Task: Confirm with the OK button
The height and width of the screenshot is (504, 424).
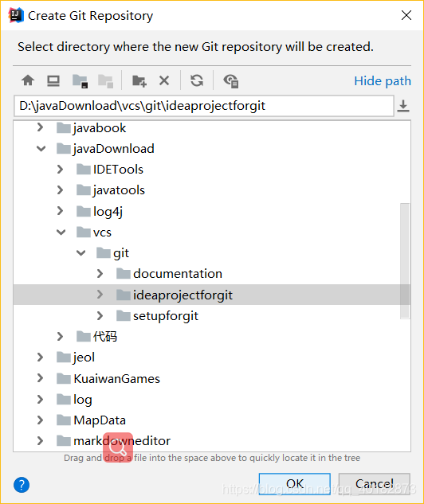Action: [x=295, y=484]
